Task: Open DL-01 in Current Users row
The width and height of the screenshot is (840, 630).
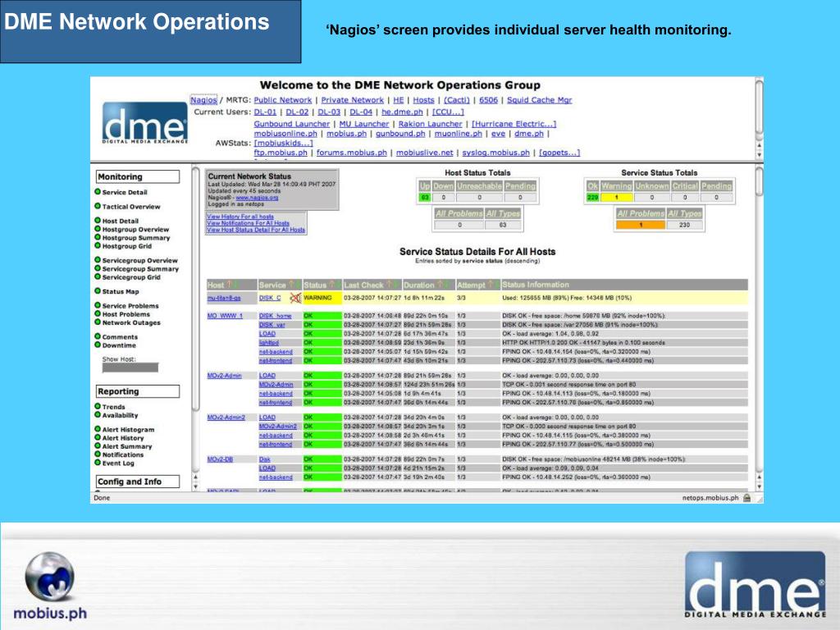Action: [265, 112]
